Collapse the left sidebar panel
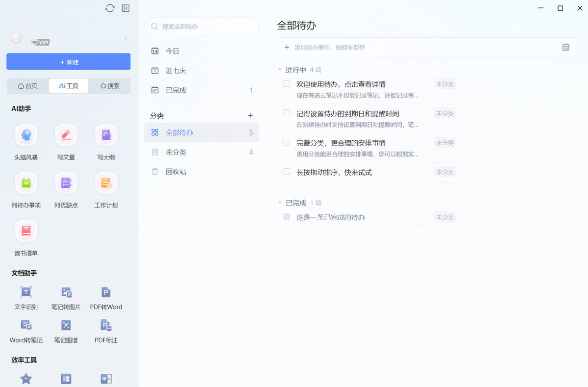This screenshot has height=387, width=588. [x=125, y=8]
